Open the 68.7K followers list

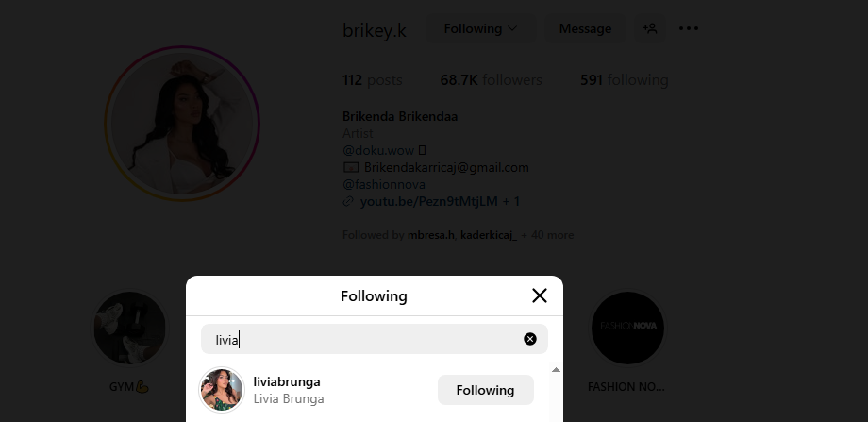[491, 79]
